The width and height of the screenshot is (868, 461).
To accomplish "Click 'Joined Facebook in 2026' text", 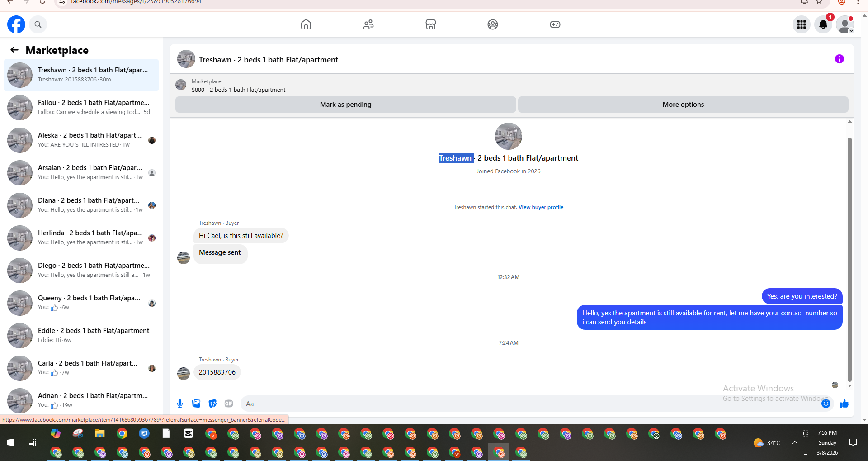I will (x=508, y=171).
